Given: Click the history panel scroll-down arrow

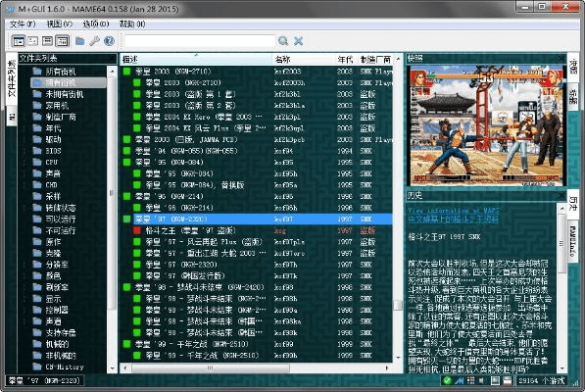Looking at the screenshot, I should 561,368.
